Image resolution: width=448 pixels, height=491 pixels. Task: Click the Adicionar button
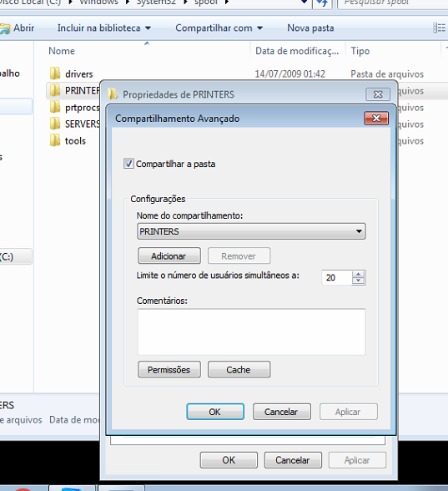click(x=169, y=256)
